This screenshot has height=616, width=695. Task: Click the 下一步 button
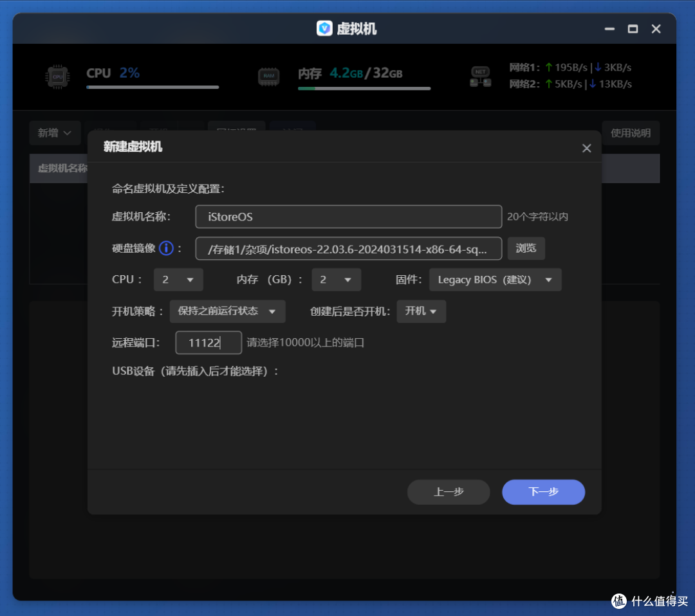[543, 491]
